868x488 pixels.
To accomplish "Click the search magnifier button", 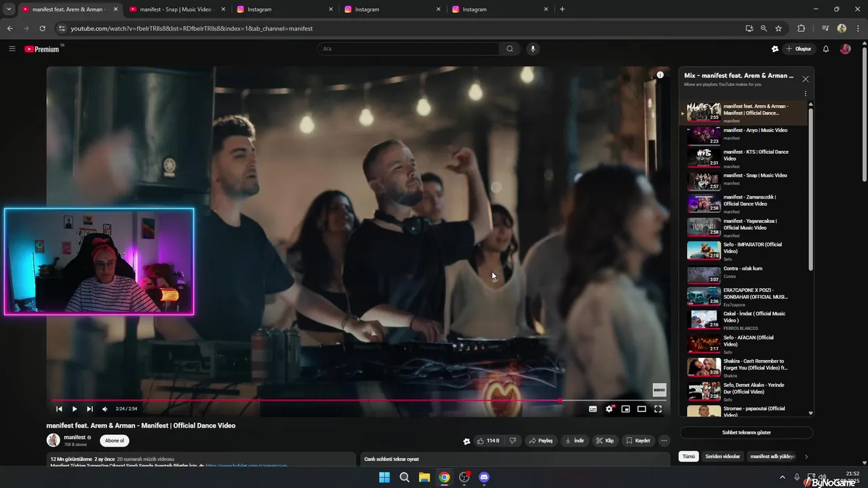I will click(510, 49).
